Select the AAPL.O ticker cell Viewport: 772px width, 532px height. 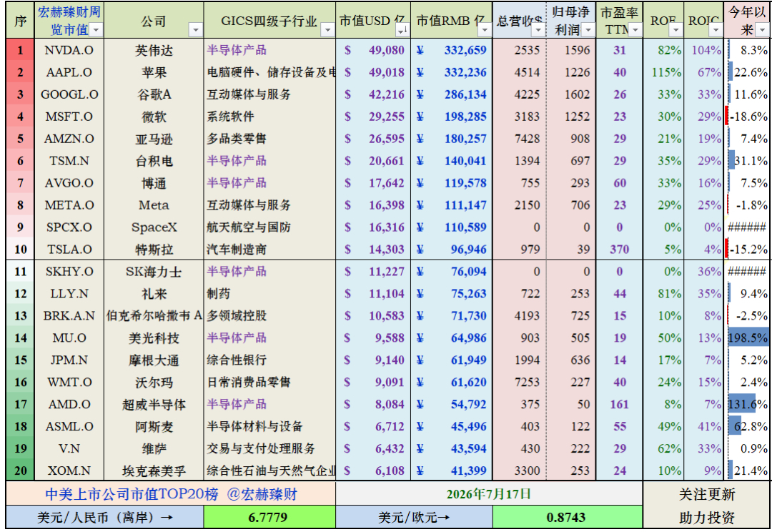[69, 72]
